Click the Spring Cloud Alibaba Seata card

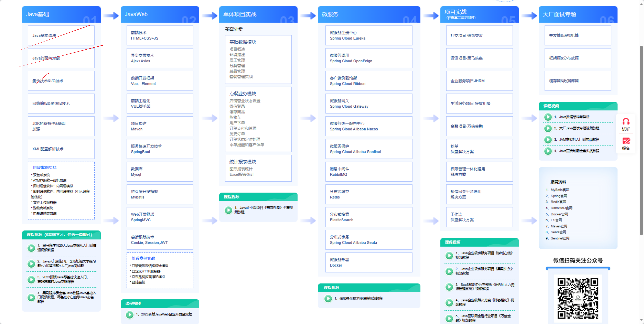tap(369, 240)
